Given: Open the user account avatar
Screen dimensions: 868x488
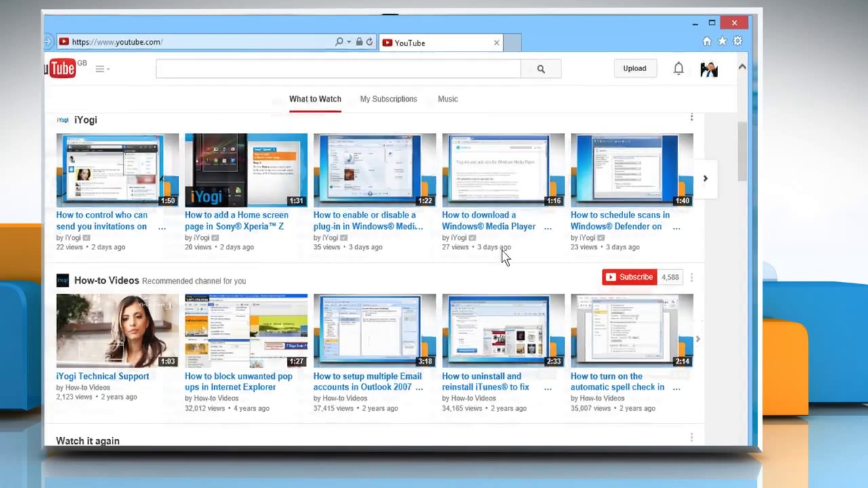Looking at the screenshot, I should (x=709, y=69).
